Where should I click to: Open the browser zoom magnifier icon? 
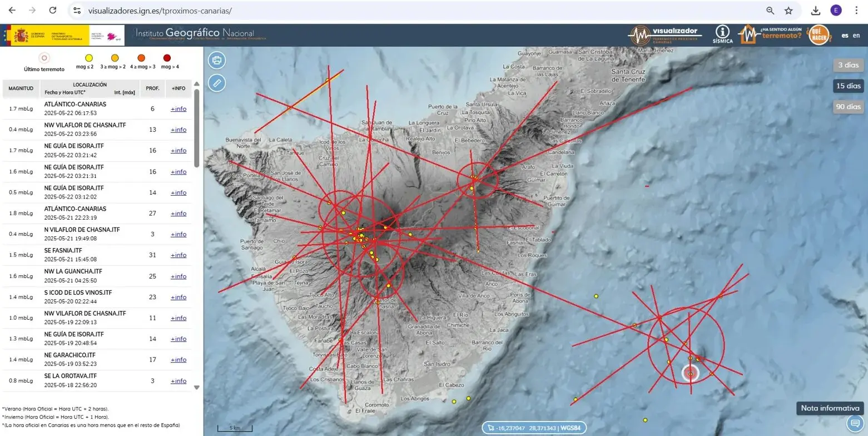pos(770,11)
